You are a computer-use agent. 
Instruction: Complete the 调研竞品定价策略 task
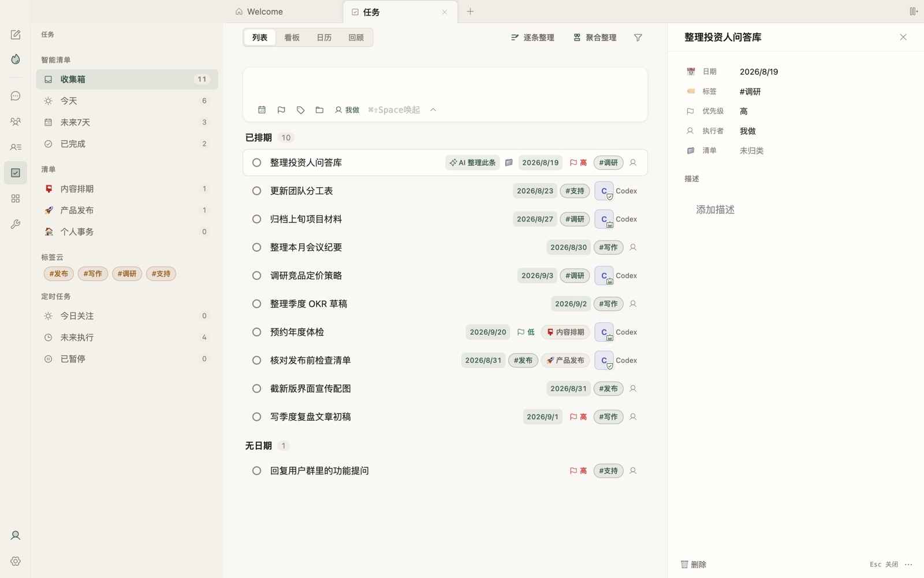point(256,276)
